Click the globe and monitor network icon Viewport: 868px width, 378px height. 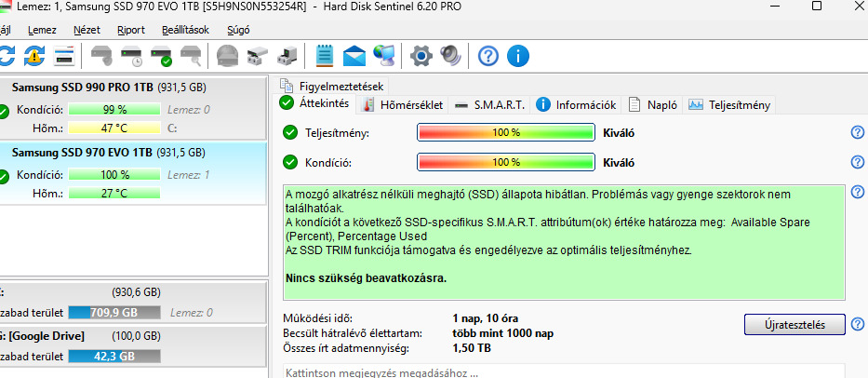385,56
